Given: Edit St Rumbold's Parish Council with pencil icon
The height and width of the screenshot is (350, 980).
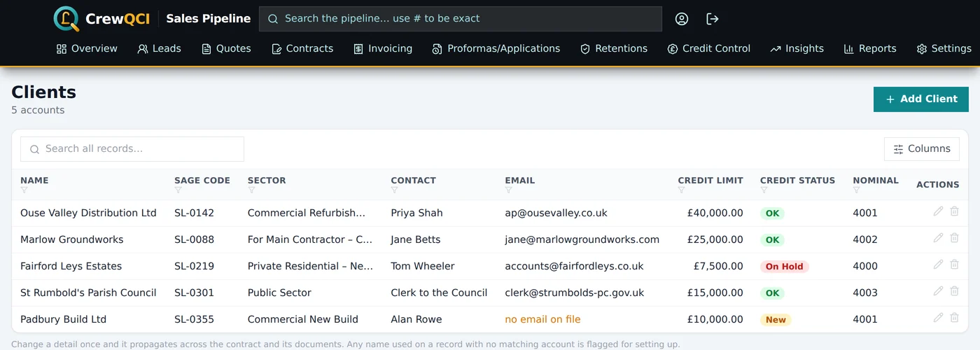Looking at the screenshot, I should pos(938,291).
